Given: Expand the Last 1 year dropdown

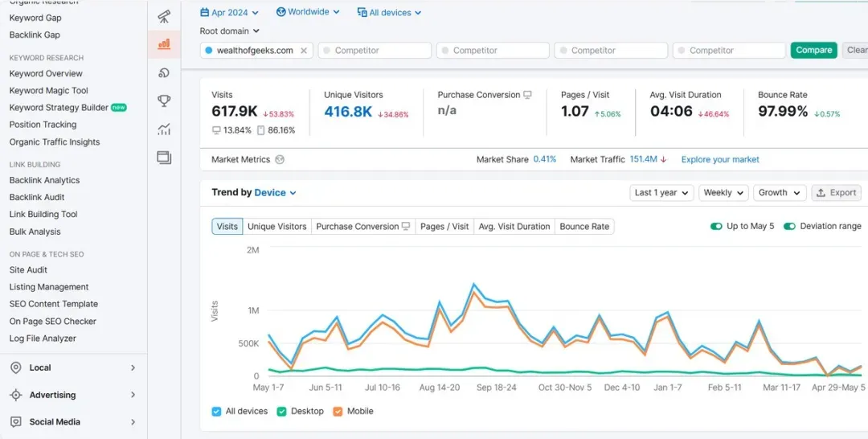Looking at the screenshot, I should click(x=661, y=193).
